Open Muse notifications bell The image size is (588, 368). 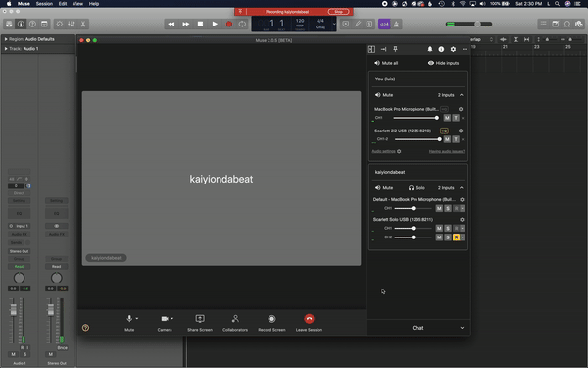[x=430, y=49]
